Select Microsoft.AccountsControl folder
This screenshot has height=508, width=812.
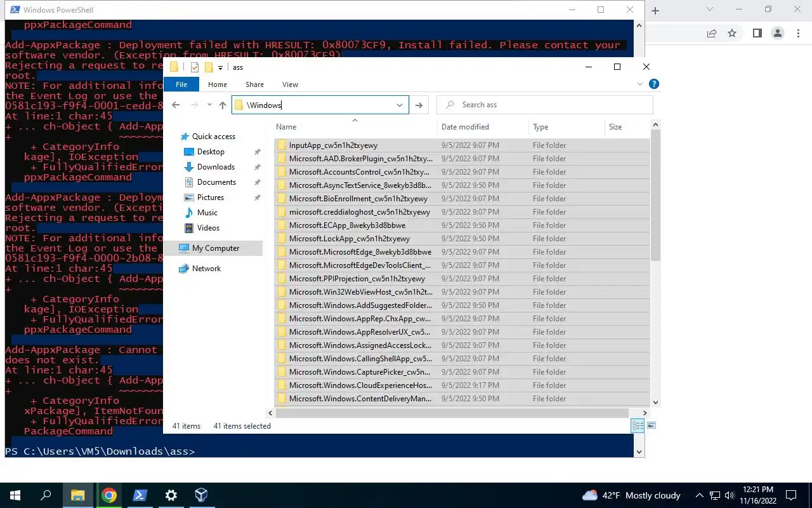click(x=462, y=172)
